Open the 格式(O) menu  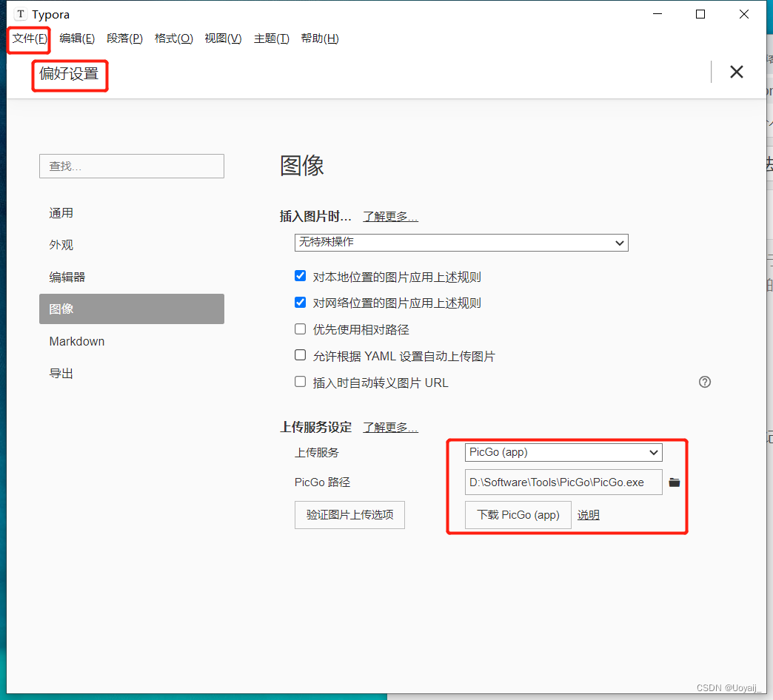pyautogui.click(x=173, y=38)
